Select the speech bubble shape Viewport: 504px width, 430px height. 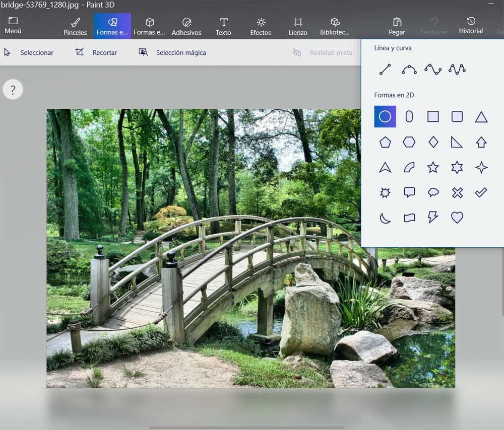[x=409, y=192]
